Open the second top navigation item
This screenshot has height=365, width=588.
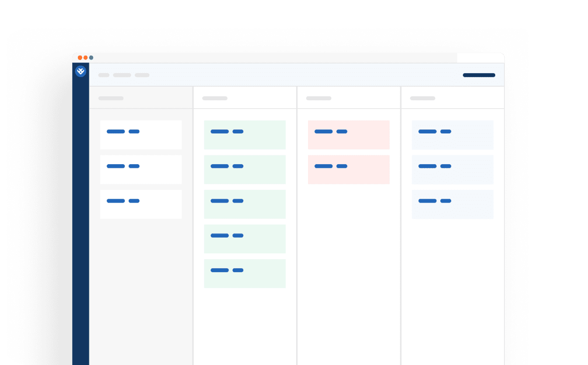(122, 75)
